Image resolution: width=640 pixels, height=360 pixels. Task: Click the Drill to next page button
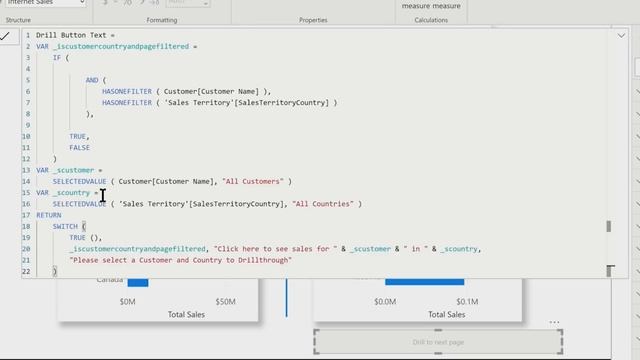438,342
